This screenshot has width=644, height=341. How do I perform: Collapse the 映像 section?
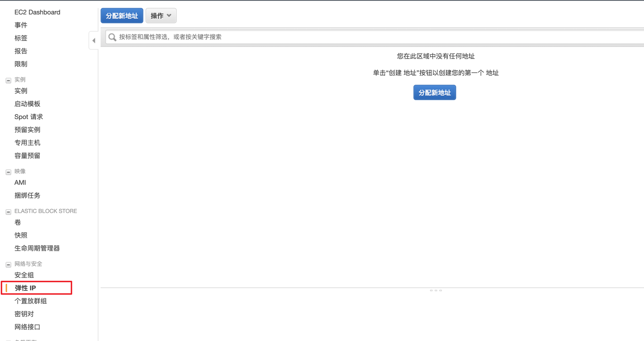8,172
